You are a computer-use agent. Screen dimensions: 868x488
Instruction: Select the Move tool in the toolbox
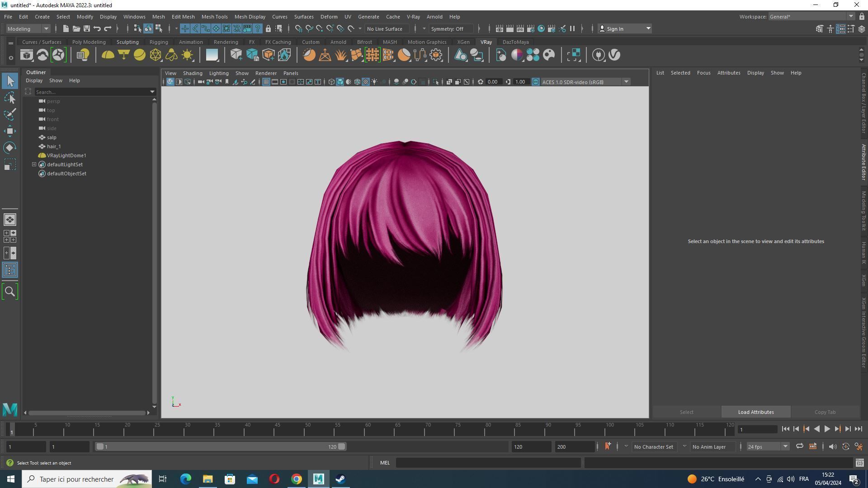10,131
